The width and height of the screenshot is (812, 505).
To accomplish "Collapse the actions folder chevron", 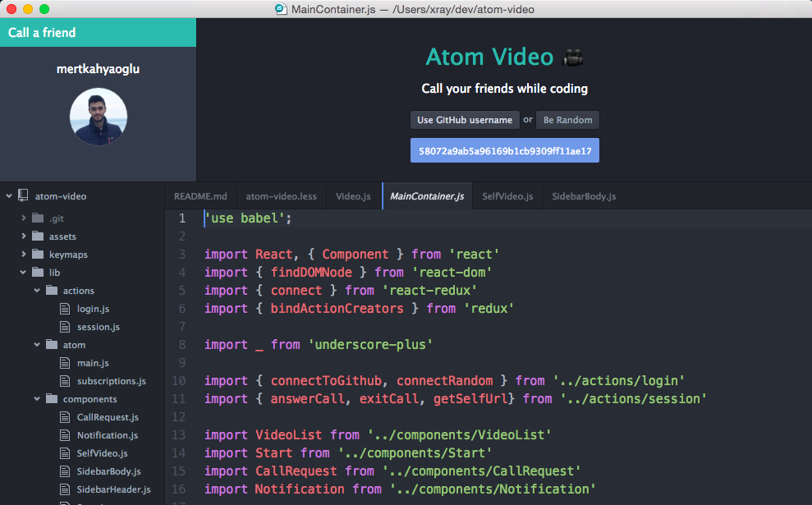I will [x=37, y=290].
